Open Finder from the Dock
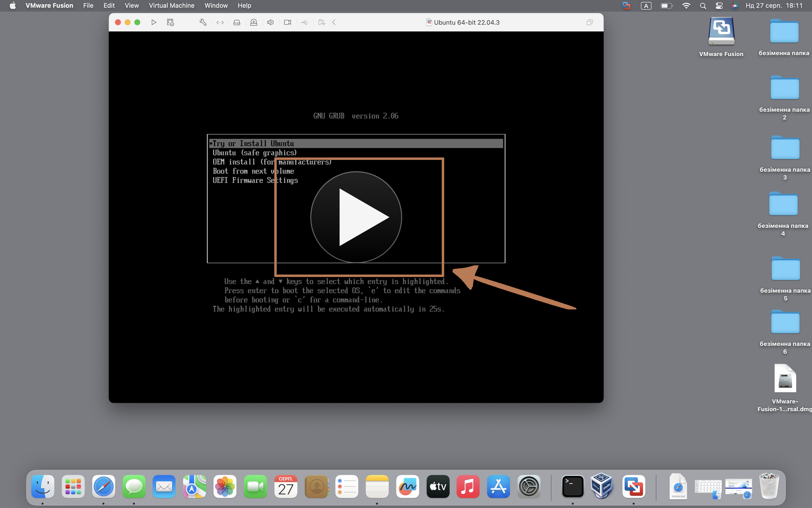This screenshot has height=508, width=812. point(43,486)
